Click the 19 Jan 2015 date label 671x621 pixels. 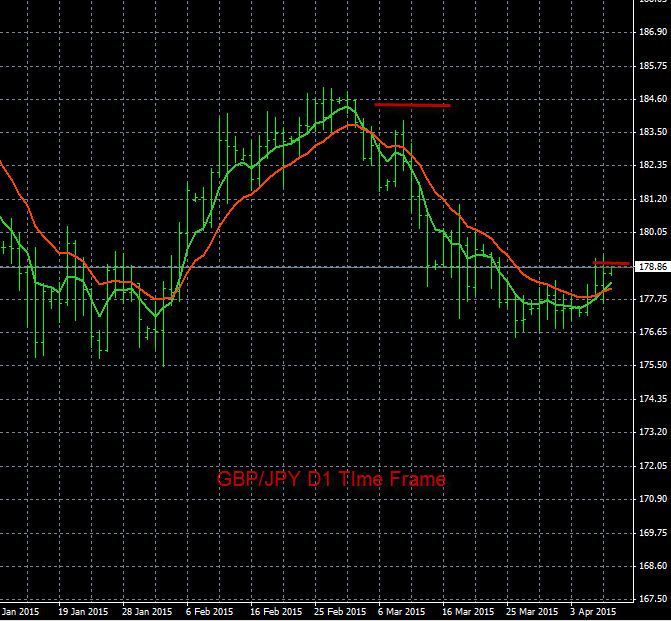83,612
